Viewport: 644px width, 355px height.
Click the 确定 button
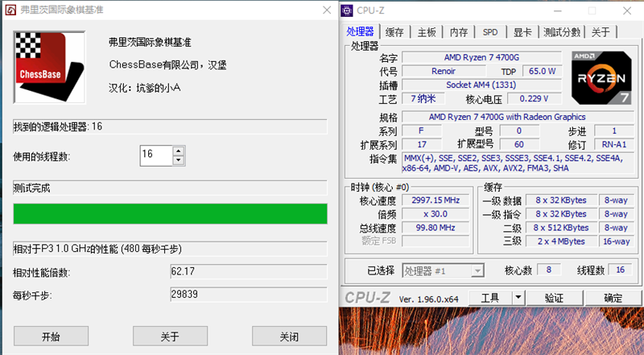pos(613,298)
